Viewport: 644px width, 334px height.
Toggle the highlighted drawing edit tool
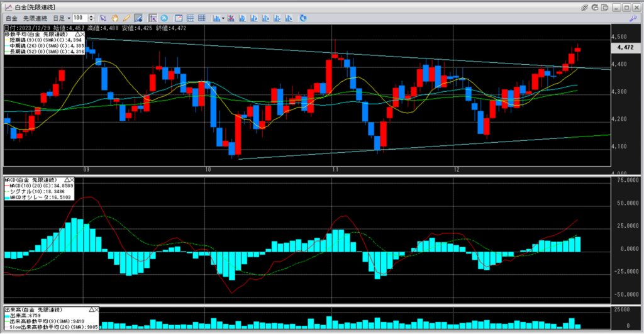point(138,18)
